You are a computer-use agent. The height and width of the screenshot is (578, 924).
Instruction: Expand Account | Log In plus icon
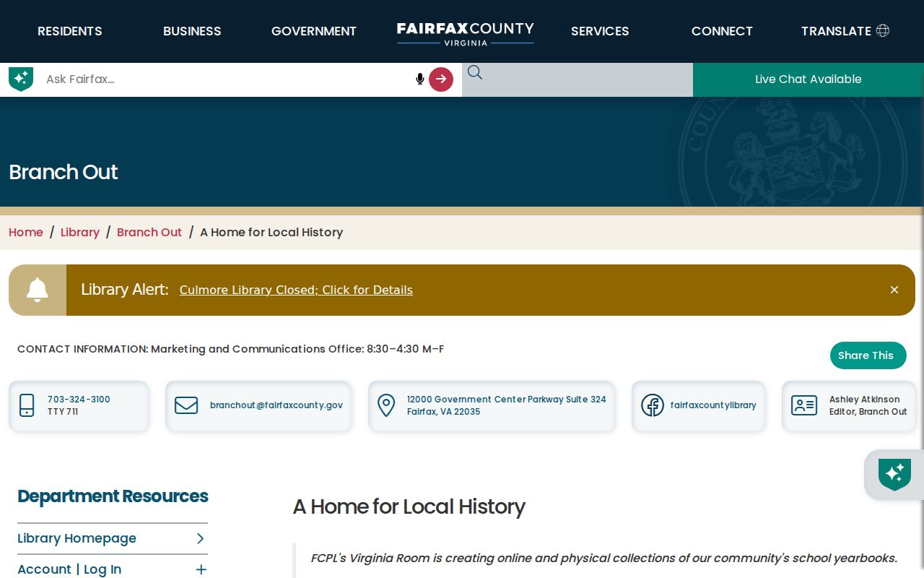point(201,570)
